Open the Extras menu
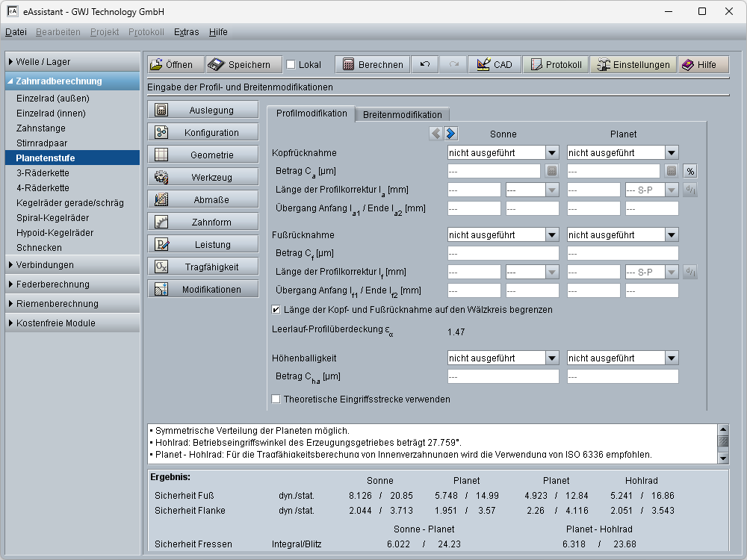This screenshot has width=747, height=560. [186, 32]
